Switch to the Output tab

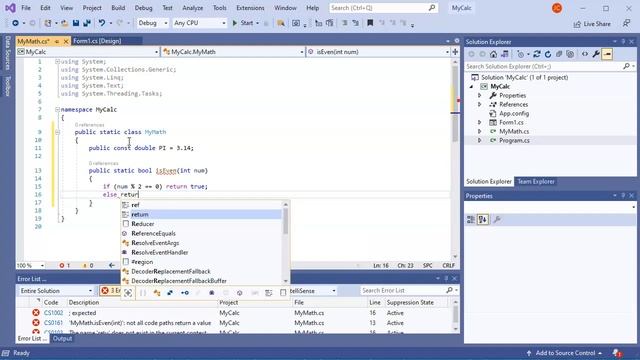coord(62,339)
